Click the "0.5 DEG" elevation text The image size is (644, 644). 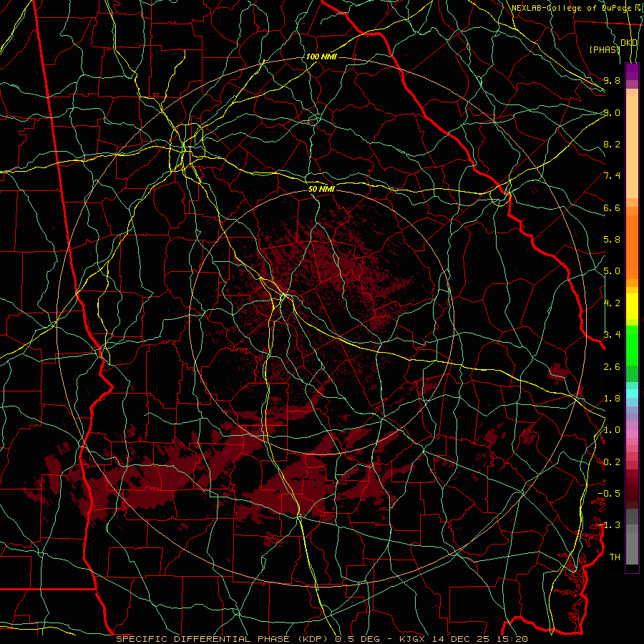357,639
